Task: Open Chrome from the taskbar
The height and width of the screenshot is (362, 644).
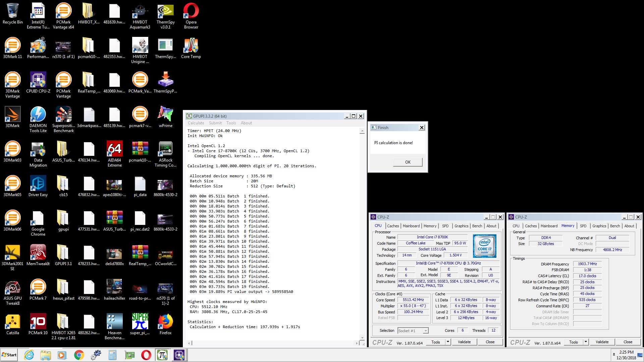Action: (79, 355)
